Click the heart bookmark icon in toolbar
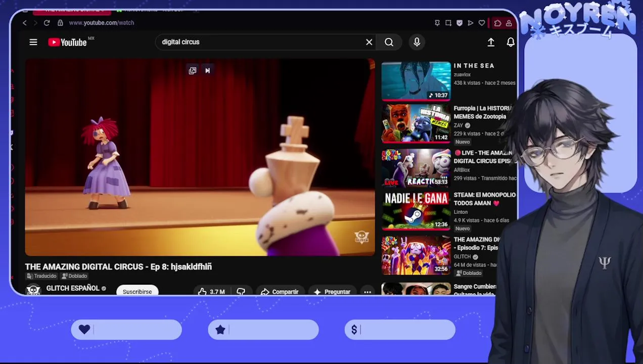The image size is (643, 364). coord(482,23)
